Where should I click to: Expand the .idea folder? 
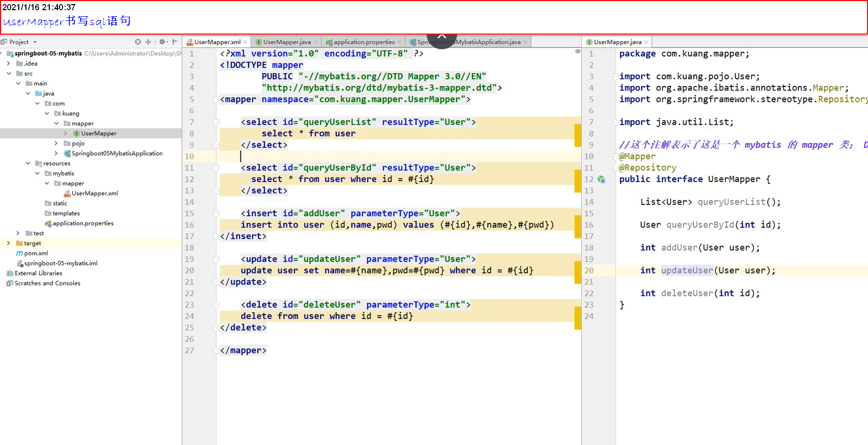click(x=8, y=64)
